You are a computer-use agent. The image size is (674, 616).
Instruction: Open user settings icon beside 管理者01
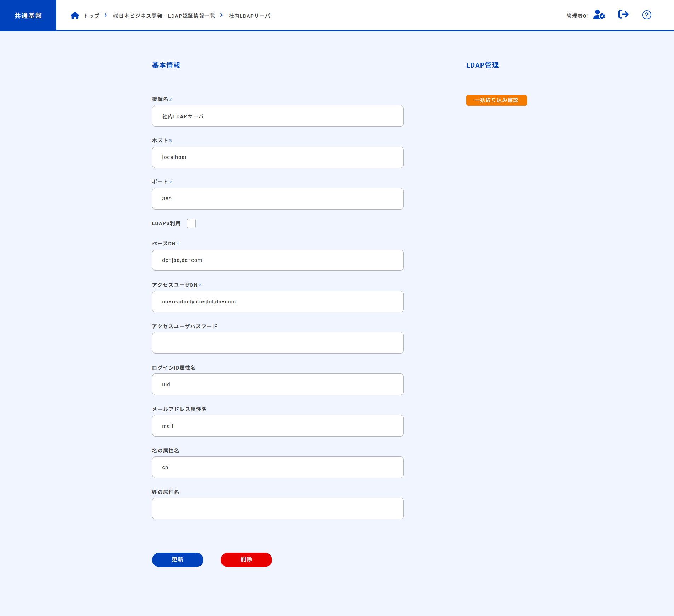point(599,15)
